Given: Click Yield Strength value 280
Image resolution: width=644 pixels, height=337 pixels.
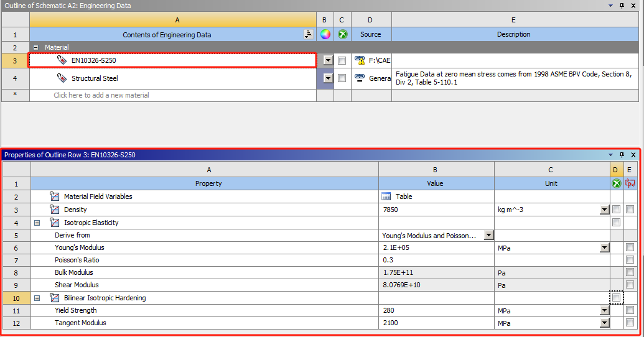Looking at the screenshot, I should [x=388, y=310].
